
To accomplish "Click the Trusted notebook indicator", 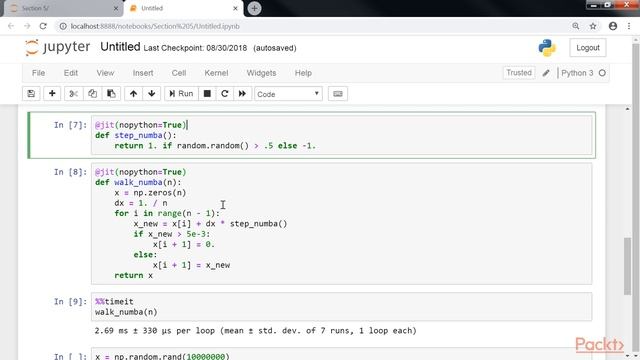I will click(519, 73).
